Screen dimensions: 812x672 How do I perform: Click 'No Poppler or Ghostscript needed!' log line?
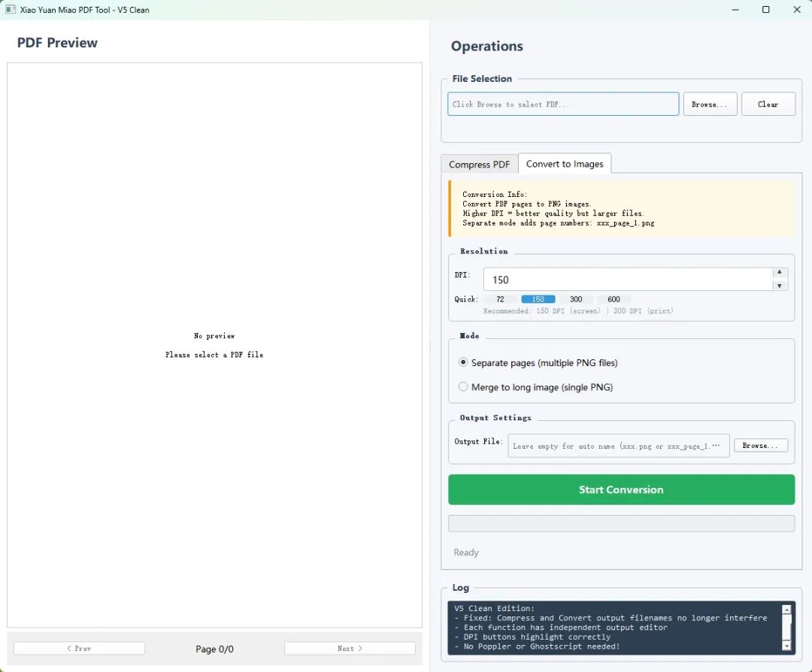(537, 646)
